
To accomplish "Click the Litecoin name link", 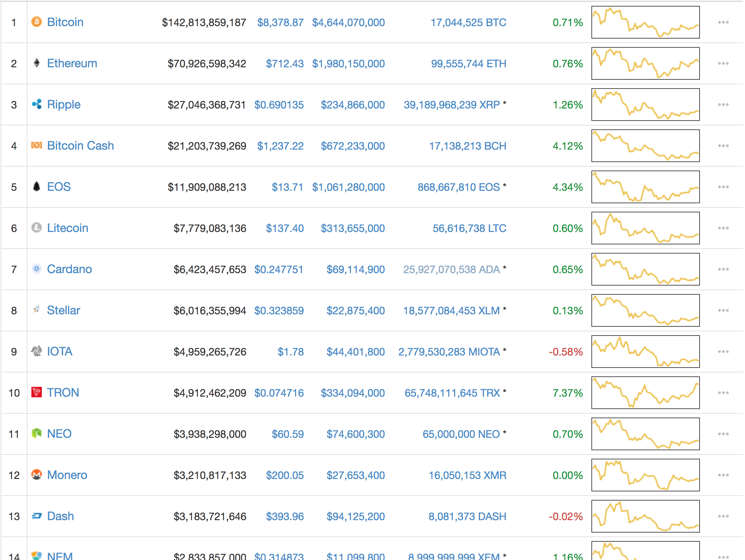I will click(67, 228).
